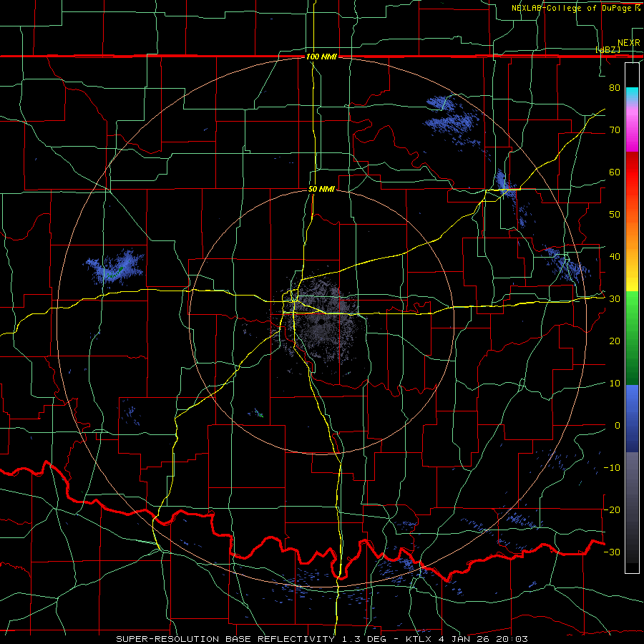Click the 70 value on the dBZ scale
Image resolution: width=644 pixels, height=644 pixels.
[x=615, y=130]
